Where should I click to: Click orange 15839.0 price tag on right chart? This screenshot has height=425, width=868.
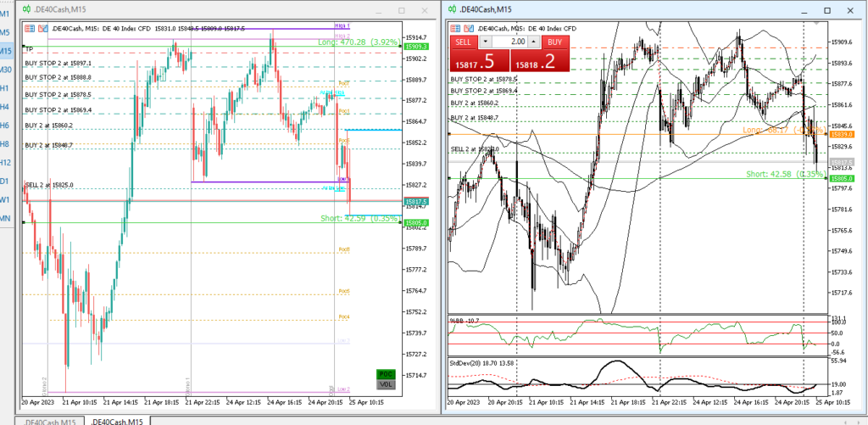coord(842,134)
